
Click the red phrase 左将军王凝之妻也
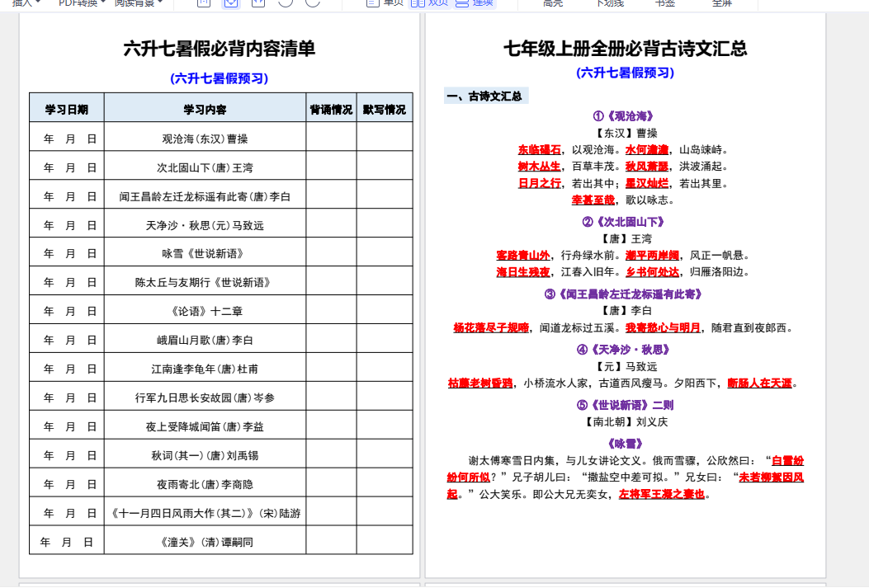click(x=662, y=494)
